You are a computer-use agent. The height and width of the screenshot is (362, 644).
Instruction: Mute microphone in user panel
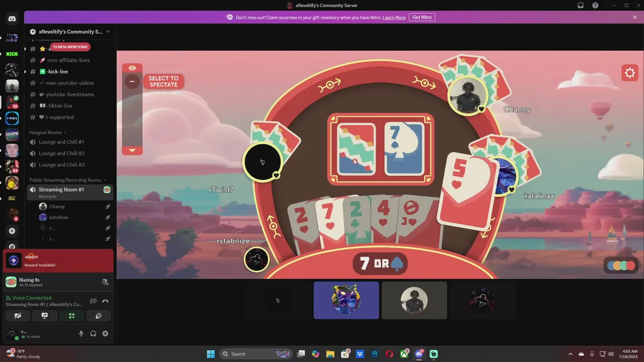pyautogui.click(x=81, y=333)
